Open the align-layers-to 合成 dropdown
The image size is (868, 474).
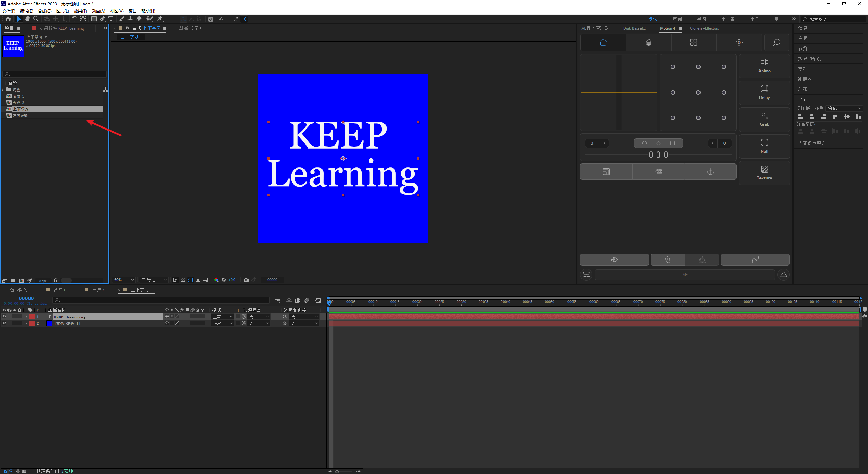pos(844,108)
